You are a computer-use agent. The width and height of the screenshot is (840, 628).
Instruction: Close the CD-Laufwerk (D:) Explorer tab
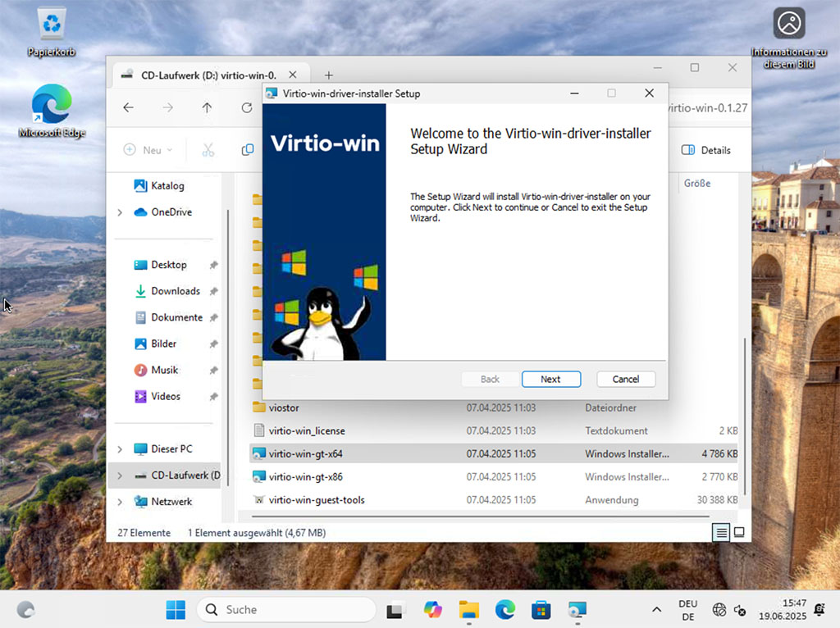(293, 75)
